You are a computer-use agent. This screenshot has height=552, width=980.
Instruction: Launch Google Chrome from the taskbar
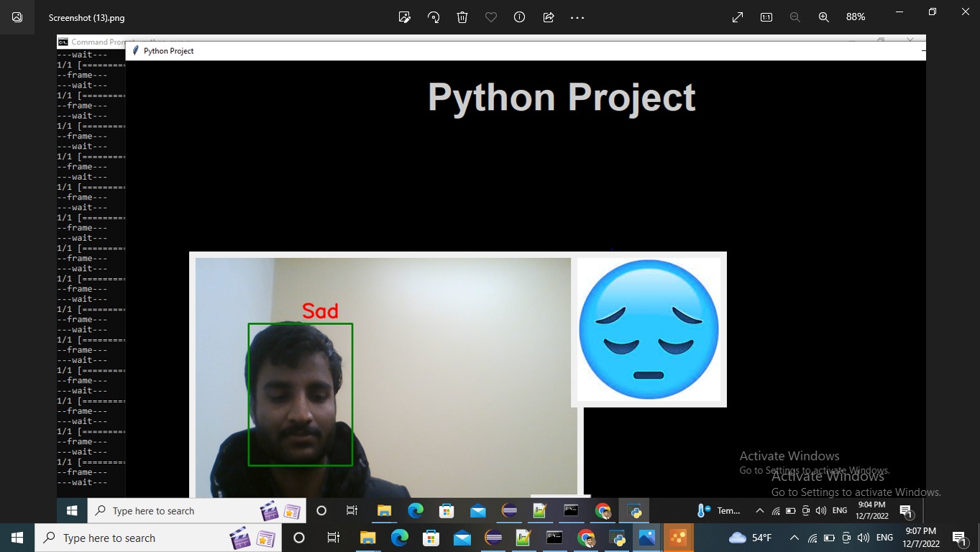(x=585, y=538)
